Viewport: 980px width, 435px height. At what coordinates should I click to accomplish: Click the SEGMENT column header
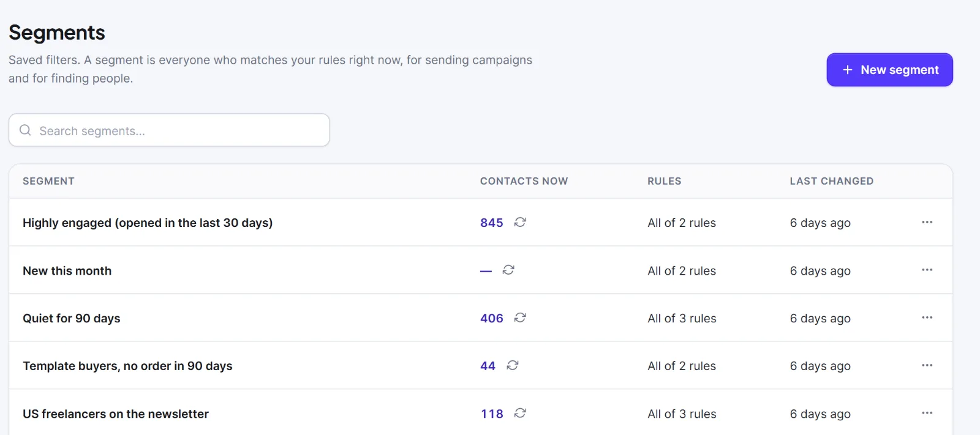pyautogui.click(x=48, y=181)
